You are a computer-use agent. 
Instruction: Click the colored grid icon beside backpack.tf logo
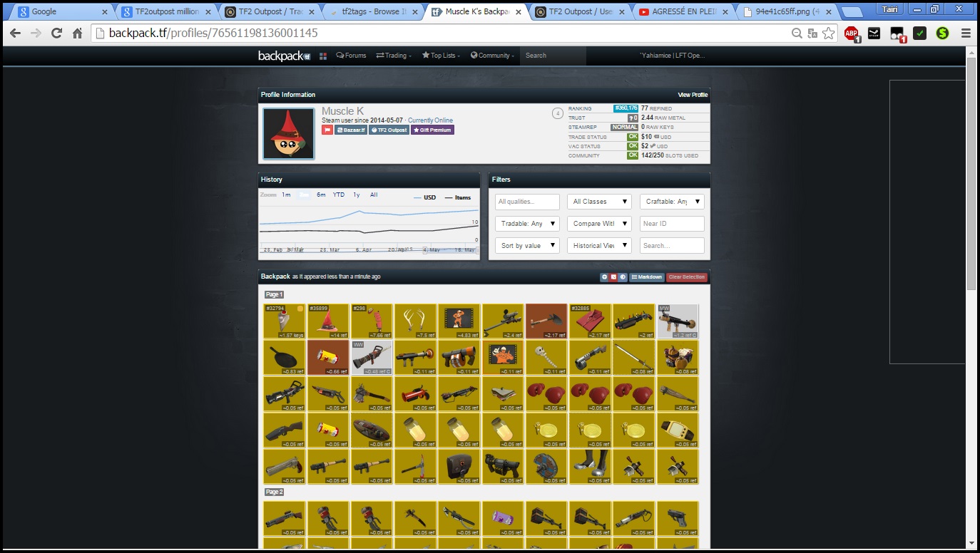pyautogui.click(x=323, y=56)
